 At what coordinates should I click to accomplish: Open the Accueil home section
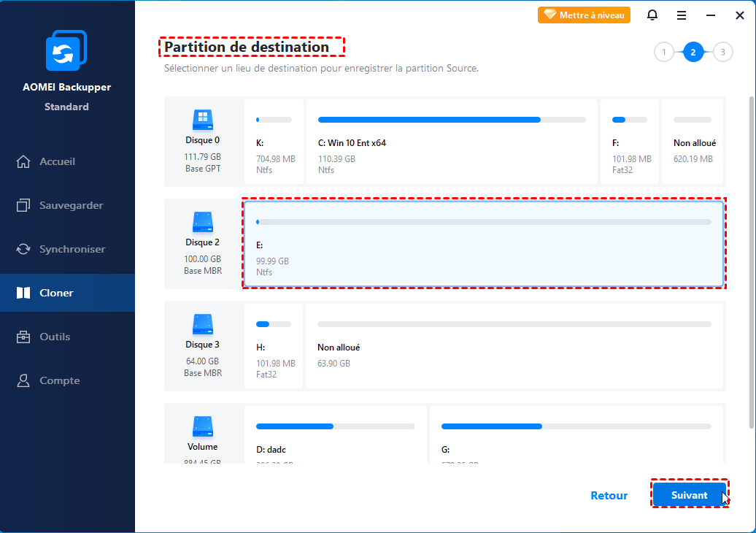click(67, 161)
